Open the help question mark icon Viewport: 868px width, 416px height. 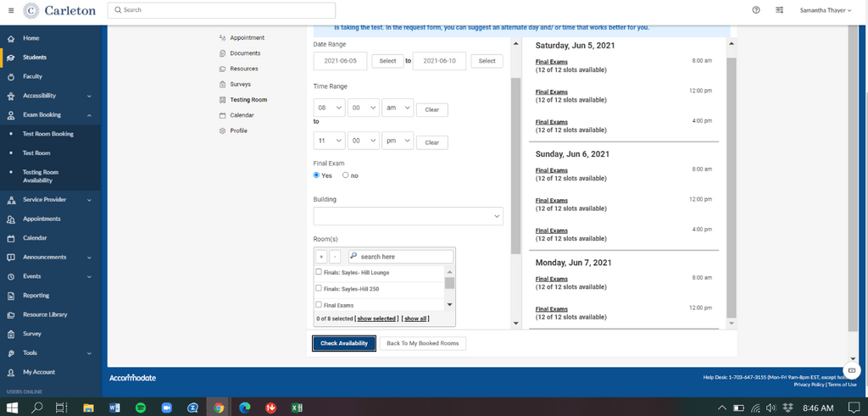coord(756,10)
